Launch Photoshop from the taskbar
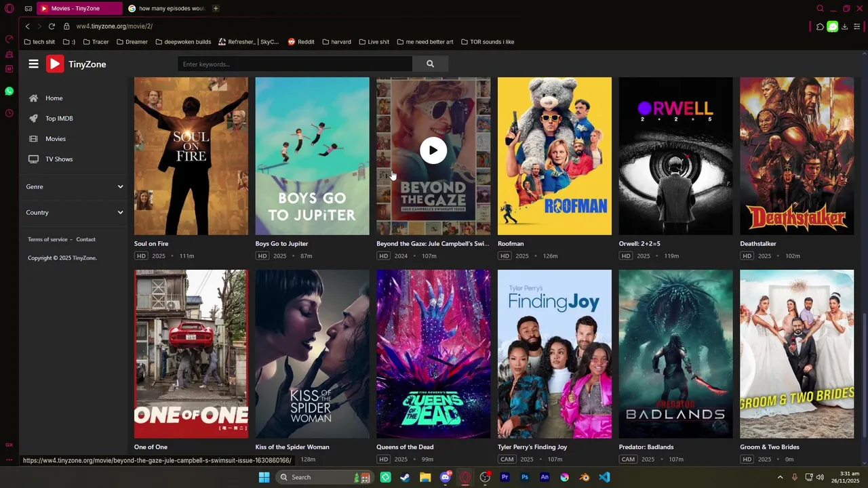 tap(524, 477)
